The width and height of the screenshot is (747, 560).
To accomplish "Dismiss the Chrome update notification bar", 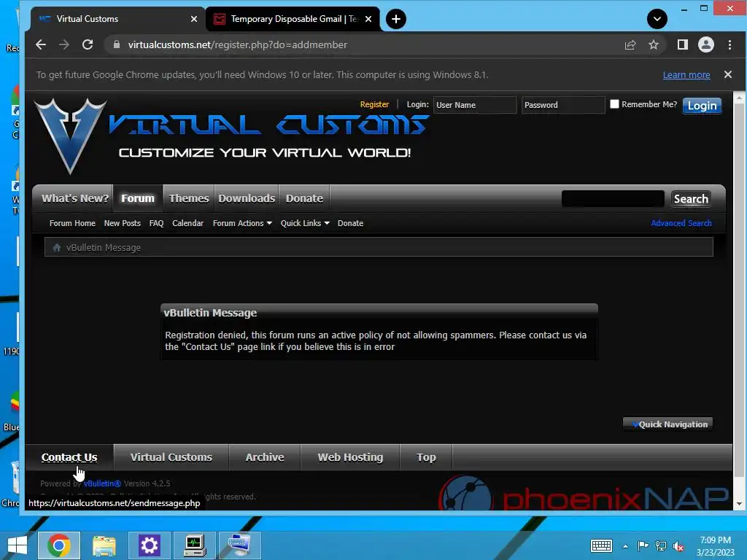I will 727,74.
